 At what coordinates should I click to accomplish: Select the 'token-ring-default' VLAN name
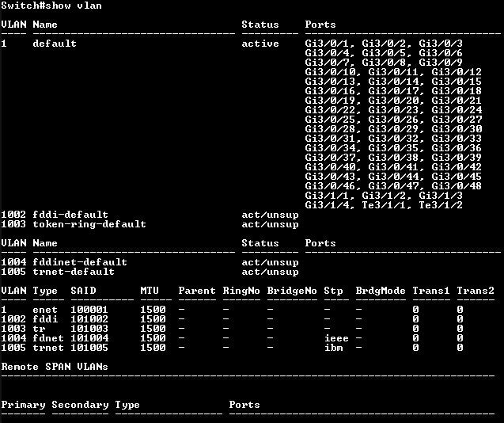pos(89,224)
